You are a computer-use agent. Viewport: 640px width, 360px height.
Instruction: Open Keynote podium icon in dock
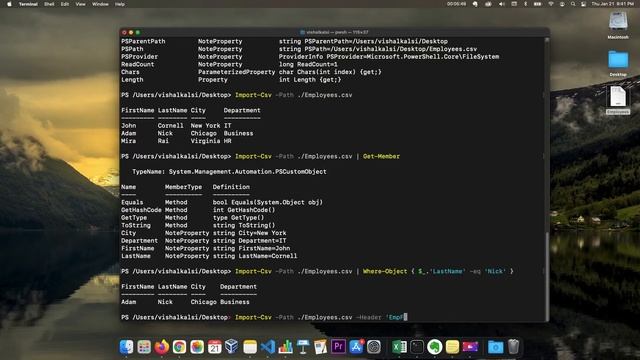click(303, 347)
